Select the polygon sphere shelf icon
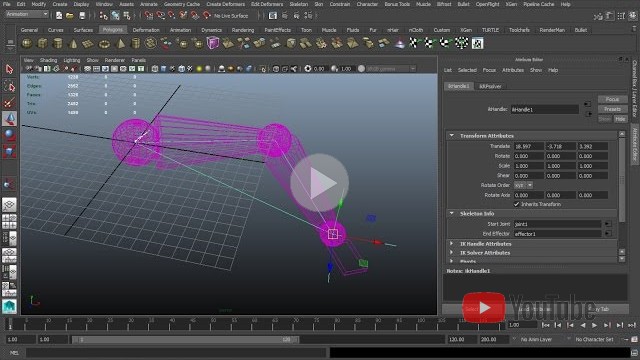This screenshot has width=640, height=360. click(27, 43)
